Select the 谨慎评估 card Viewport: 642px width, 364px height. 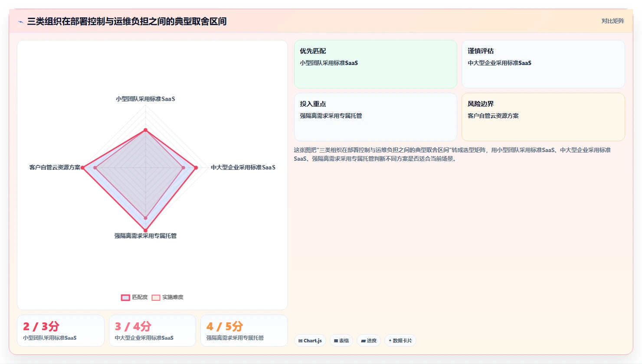pos(543,64)
